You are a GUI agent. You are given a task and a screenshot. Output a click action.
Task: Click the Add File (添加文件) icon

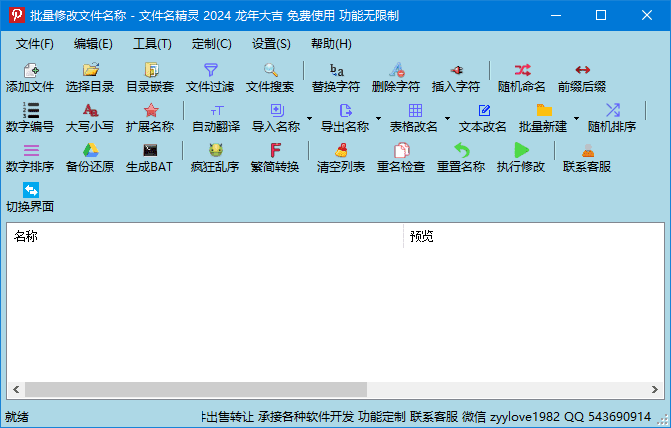point(30,77)
